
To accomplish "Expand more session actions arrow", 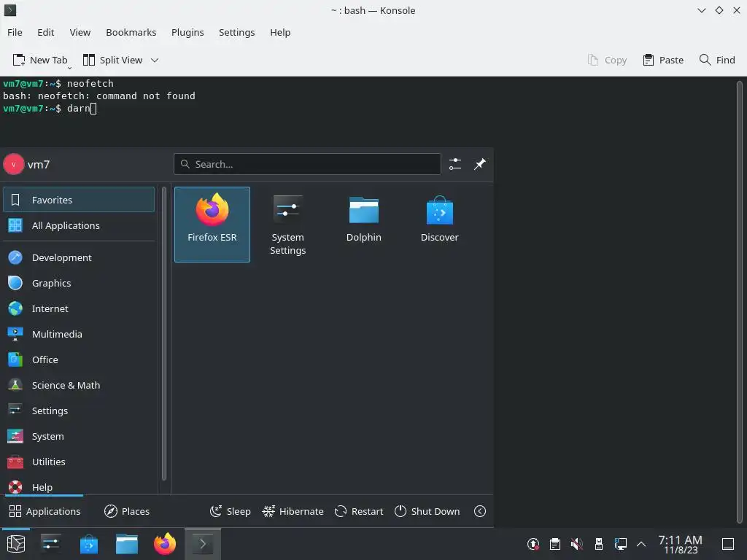I will point(480,511).
